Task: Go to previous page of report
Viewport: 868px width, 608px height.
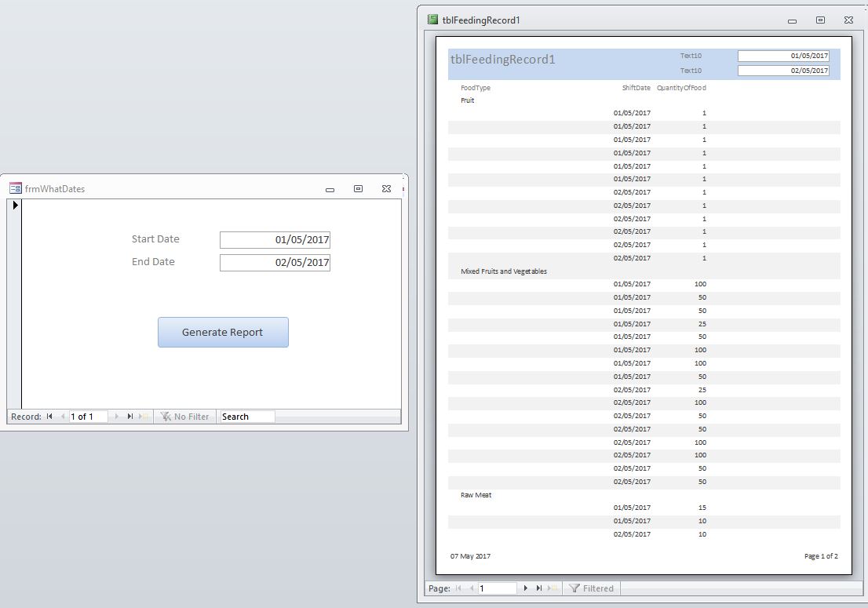Action: pyautogui.click(x=472, y=588)
